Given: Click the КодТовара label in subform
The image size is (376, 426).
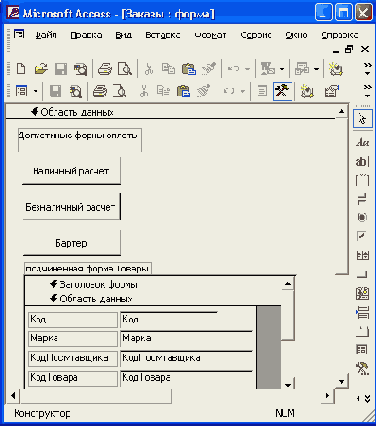Looking at the screenshot, I should (x=73, y=378).
